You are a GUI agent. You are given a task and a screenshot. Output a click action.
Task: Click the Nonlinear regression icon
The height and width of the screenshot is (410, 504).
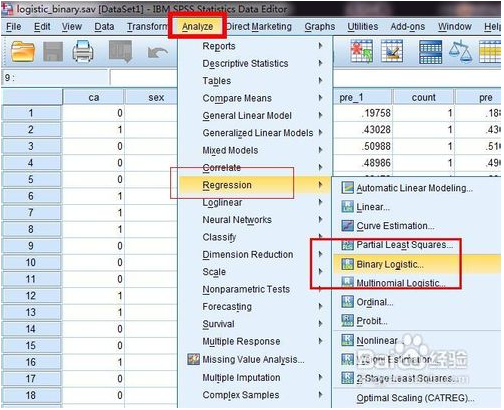tap(347, 340)
